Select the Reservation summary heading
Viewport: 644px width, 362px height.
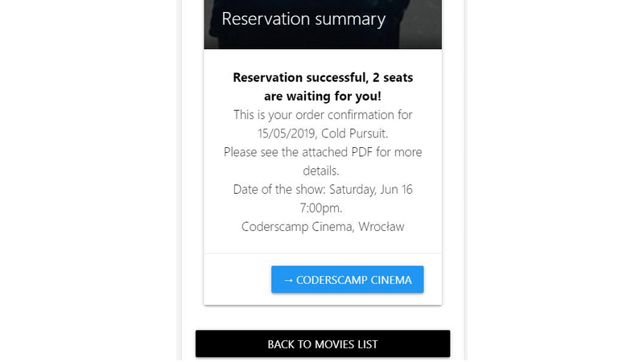pos(303,19)
